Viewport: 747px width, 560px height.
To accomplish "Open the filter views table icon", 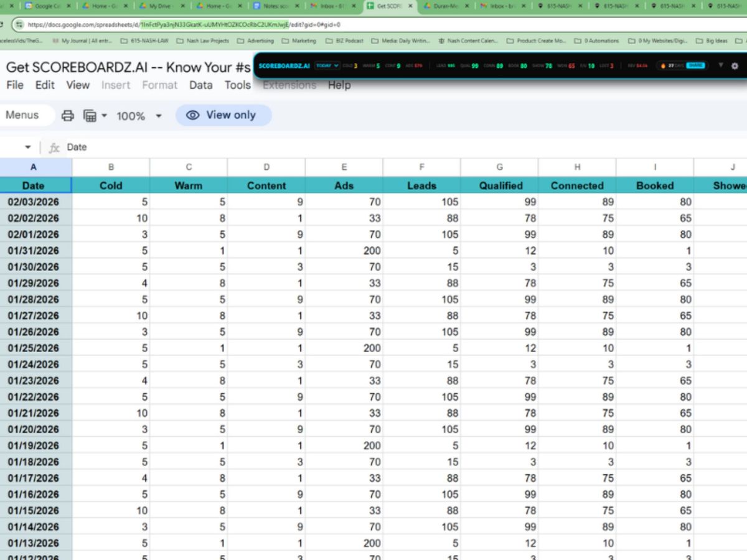I will pos(90,116).
